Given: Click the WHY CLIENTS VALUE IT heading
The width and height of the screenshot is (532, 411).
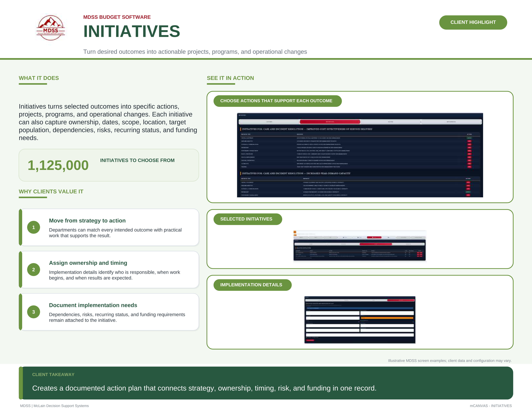Looking at the screenshot, I should [51, 192].
